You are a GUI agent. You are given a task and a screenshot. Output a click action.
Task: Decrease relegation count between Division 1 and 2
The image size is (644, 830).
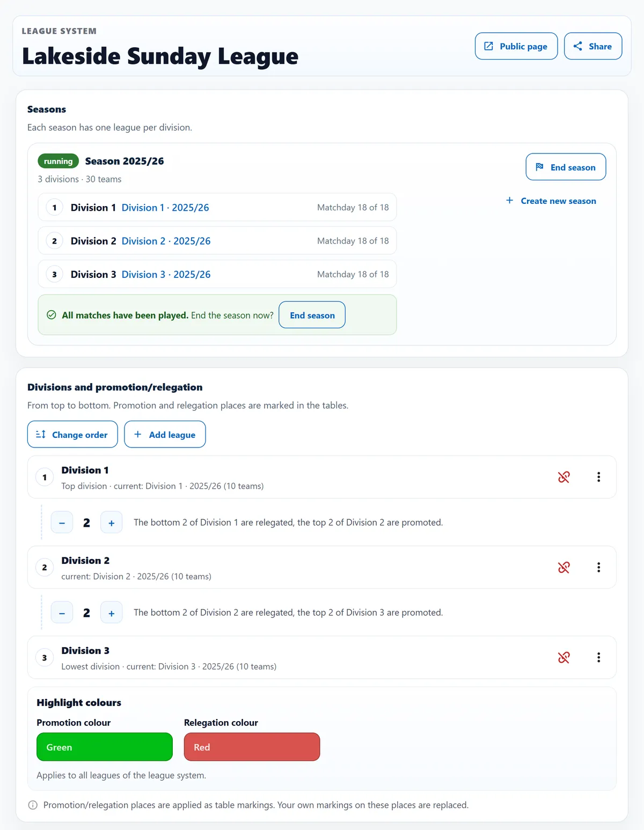point(62,523)
